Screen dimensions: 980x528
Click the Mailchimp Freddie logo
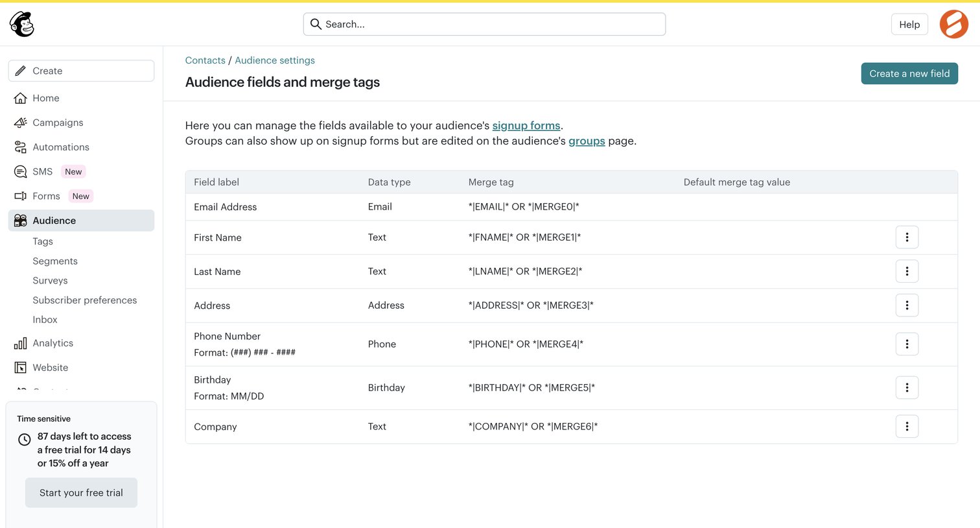coord(22,24)
